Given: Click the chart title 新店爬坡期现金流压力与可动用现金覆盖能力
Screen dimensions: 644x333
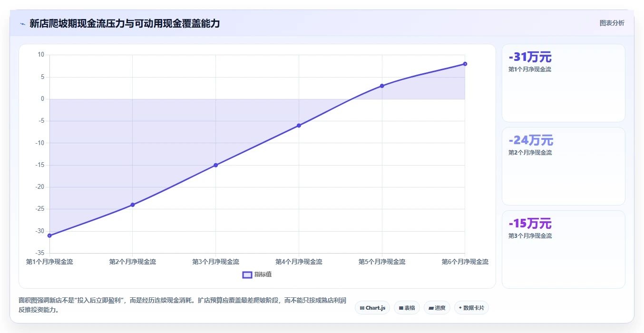Looking at the screenshot, I should pyautogui.click(x=125, y=23).
